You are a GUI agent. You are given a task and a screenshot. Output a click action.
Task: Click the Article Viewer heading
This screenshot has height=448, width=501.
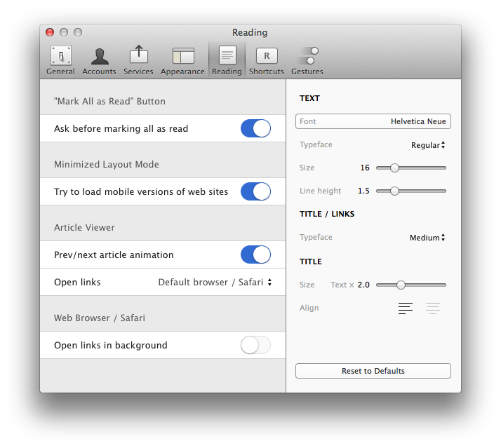pyautogui.click(x=84, y=227)
